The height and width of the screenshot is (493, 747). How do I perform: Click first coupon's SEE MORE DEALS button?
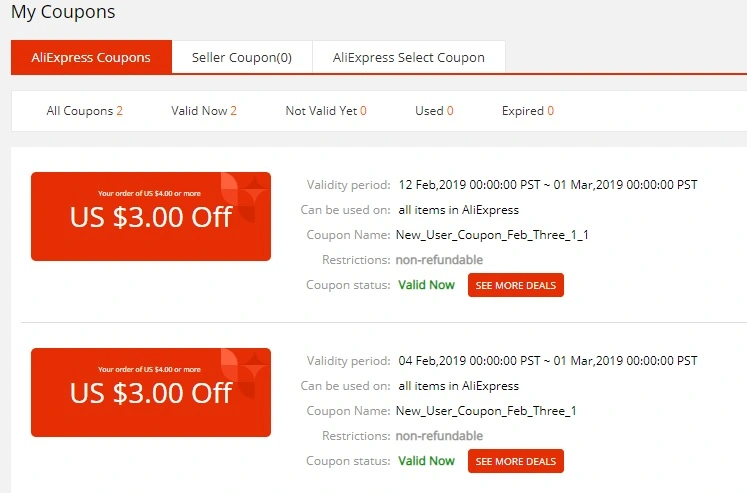515,285
